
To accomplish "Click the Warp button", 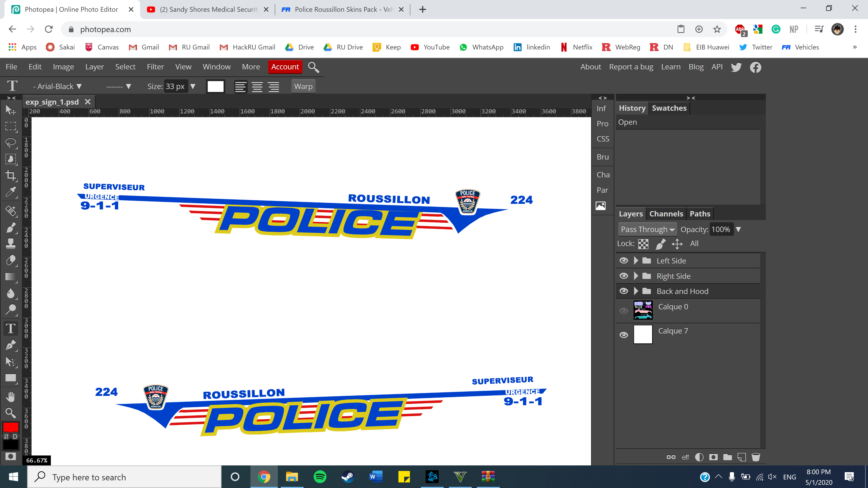I will 303,87.
